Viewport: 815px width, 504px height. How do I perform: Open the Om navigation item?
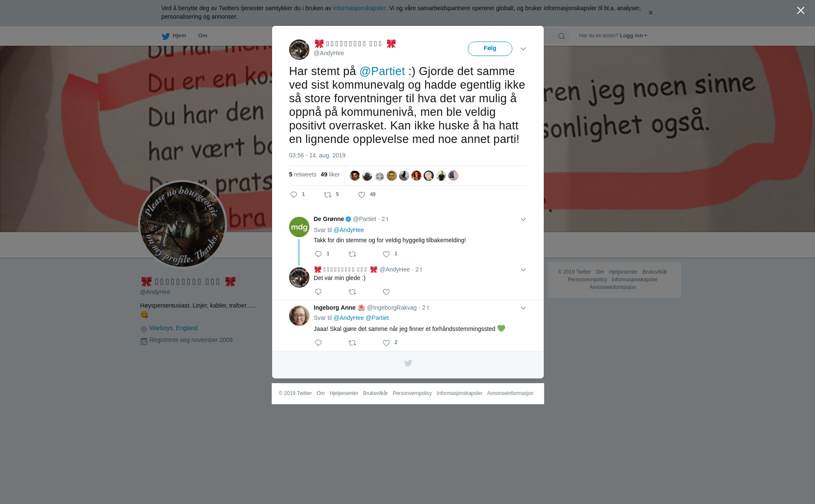[x=203, y=36]
